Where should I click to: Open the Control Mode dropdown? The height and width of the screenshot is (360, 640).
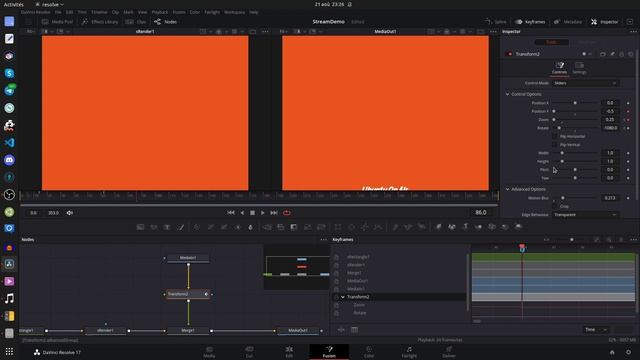point(585,83)
